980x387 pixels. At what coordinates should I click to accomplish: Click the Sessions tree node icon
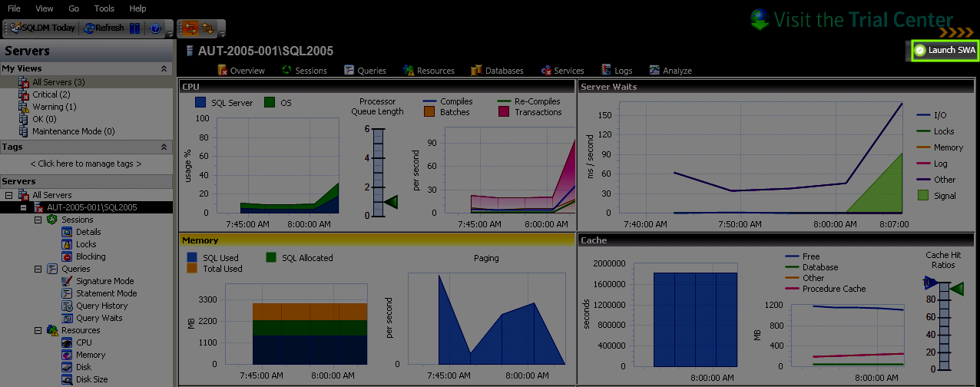coord(52,220)
